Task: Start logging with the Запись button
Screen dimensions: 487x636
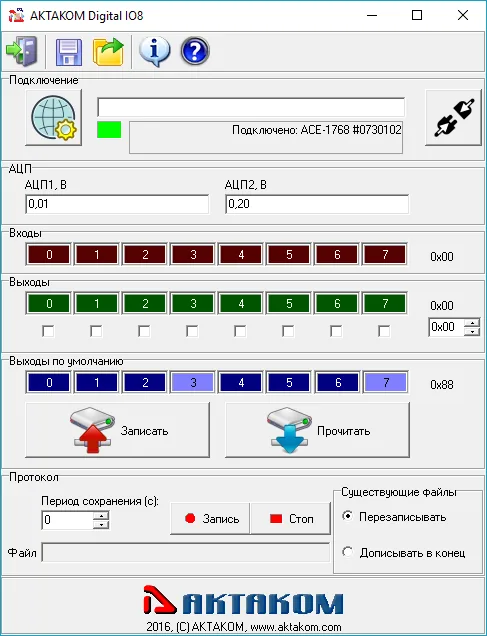Action: (x=210, y=519)
